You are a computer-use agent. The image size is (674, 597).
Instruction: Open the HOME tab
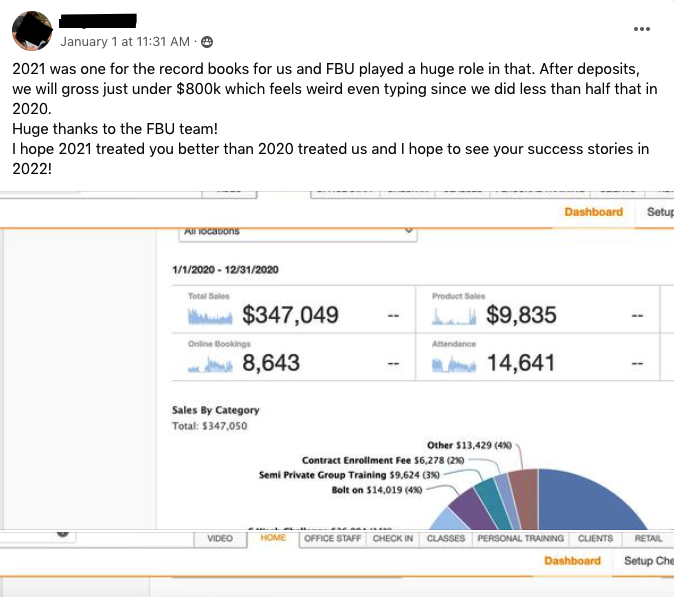[x=273, y=538]
